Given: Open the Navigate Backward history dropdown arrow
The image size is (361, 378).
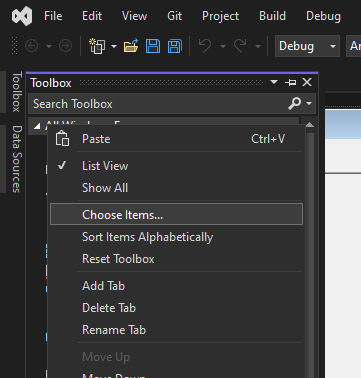Looking at the screenshot, I should (49, 46).
